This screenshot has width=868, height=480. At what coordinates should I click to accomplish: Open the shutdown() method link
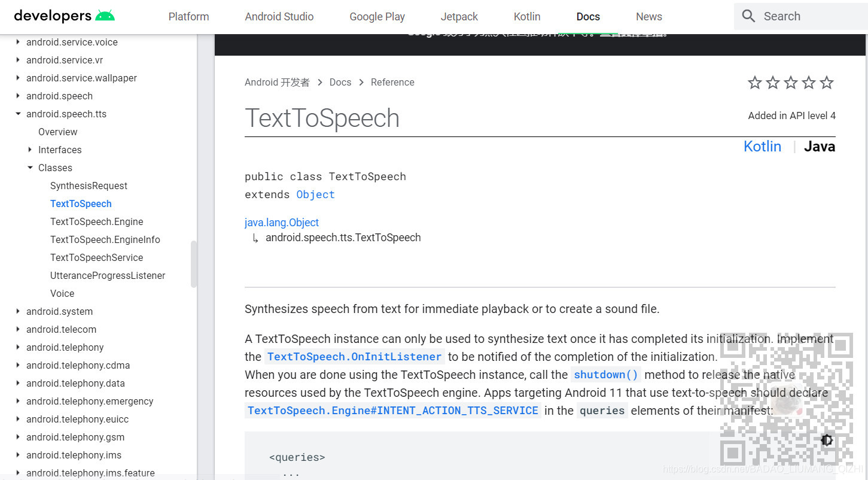click(606, 375)
